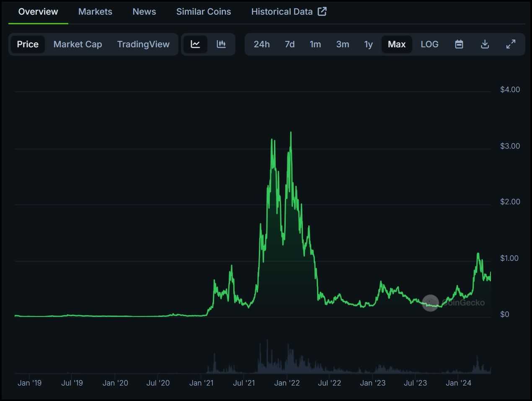Set time range to 7d
Image resolution: width=532 pixels, height=401 pixels.
289,44
